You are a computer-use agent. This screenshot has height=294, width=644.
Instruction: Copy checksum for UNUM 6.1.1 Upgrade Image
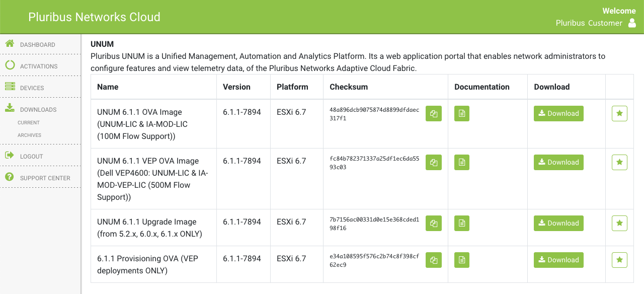tap(434, 224)
